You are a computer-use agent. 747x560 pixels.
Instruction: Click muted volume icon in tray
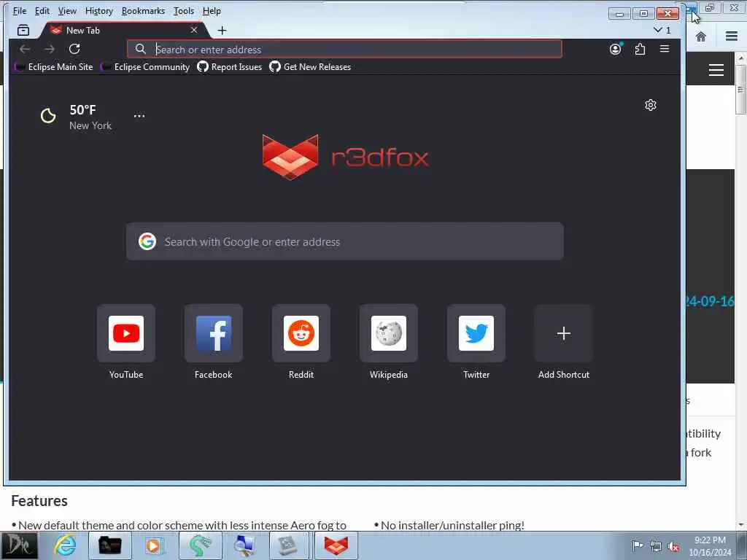click(673, 546)
